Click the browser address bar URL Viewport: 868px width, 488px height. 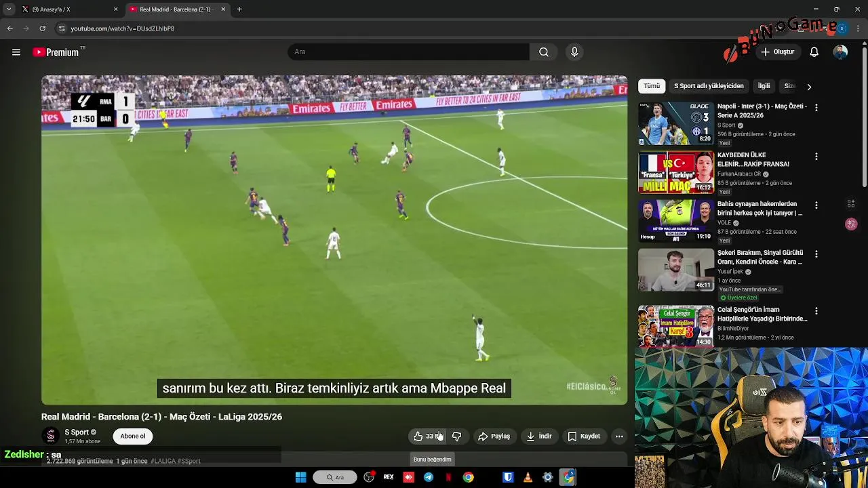(x=123, y=28)
